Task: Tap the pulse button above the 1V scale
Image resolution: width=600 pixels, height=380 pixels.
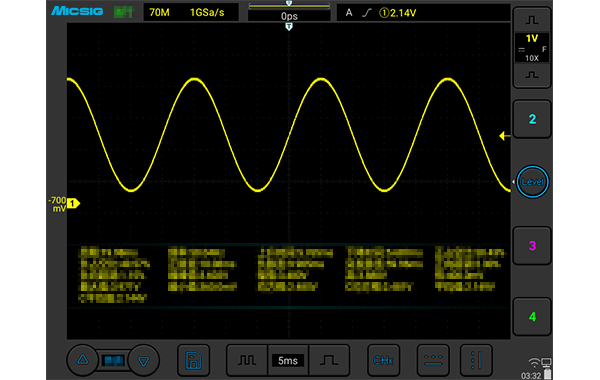Action: click(532, 20)
